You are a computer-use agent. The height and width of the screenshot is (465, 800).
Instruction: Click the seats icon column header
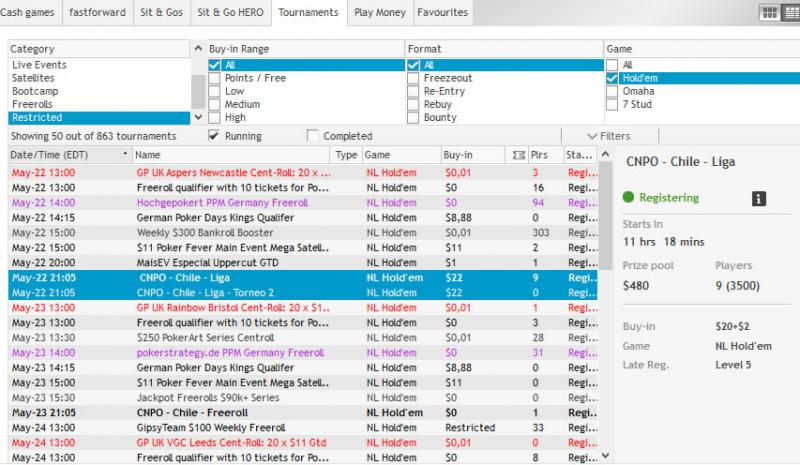(x=518, y=155)
